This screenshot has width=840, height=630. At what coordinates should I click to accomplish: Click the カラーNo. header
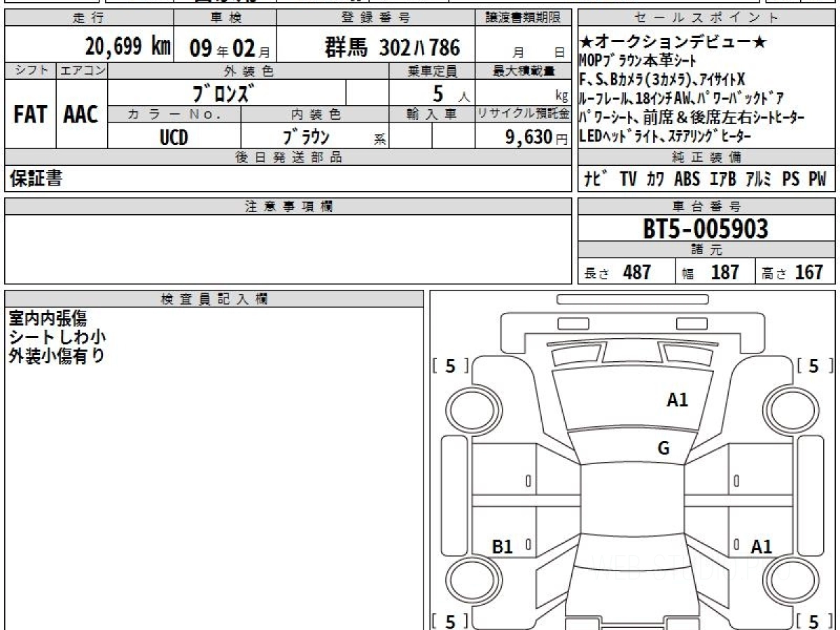(x=174, y=114)
